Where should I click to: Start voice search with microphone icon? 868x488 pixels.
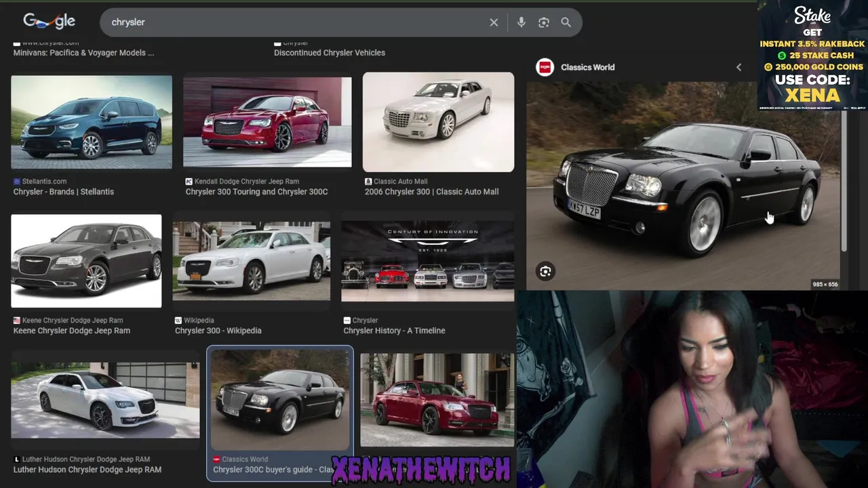[521, 22]
